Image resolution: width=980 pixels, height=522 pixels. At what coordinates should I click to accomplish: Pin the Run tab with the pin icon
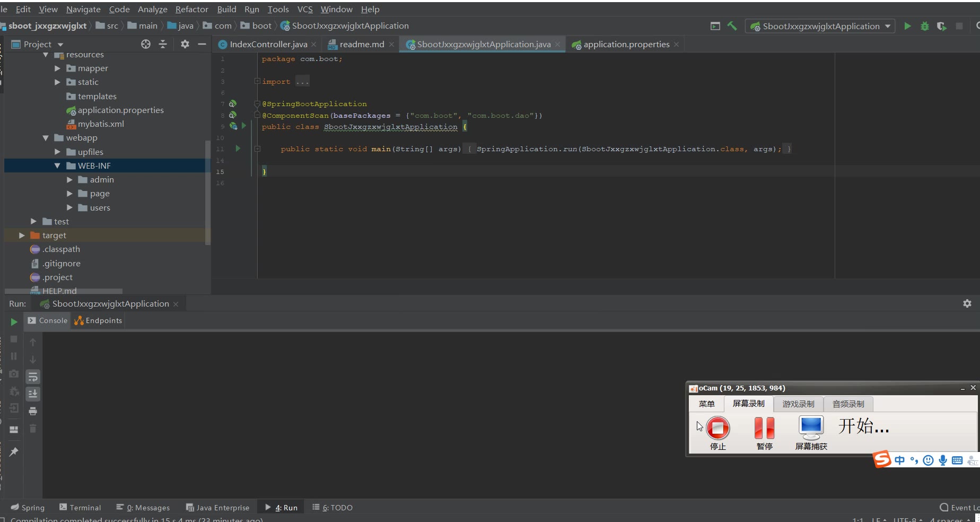pyautogui.click(x=14, y=452)
